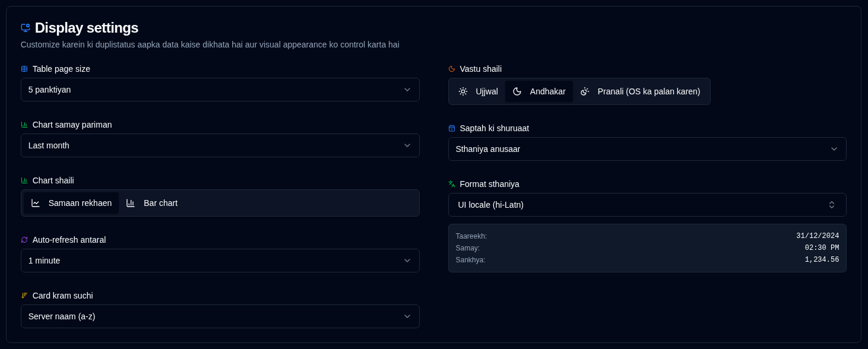The width and height of the screenshot is (868, 349).
Task: Click the Sankhya: label in preview
Action: click(x=471, y=260)
